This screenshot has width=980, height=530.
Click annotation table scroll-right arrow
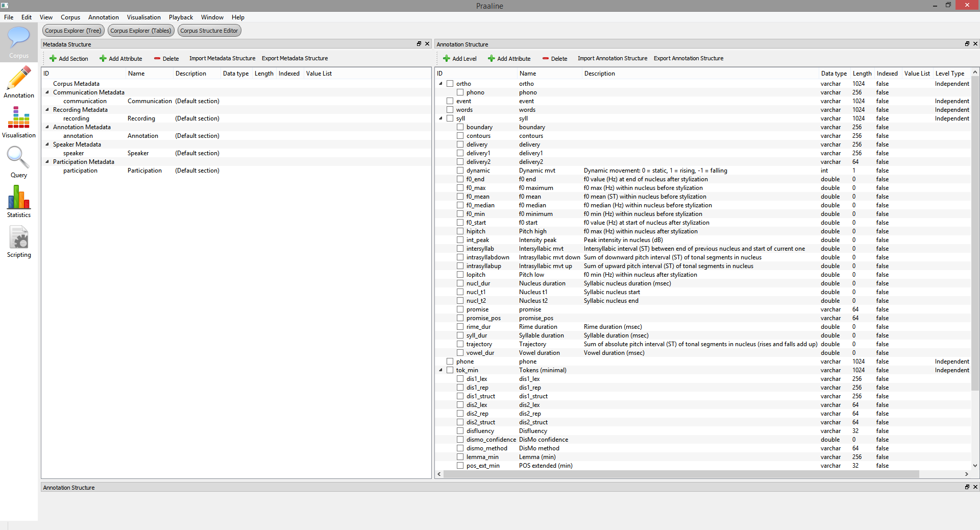966,474
